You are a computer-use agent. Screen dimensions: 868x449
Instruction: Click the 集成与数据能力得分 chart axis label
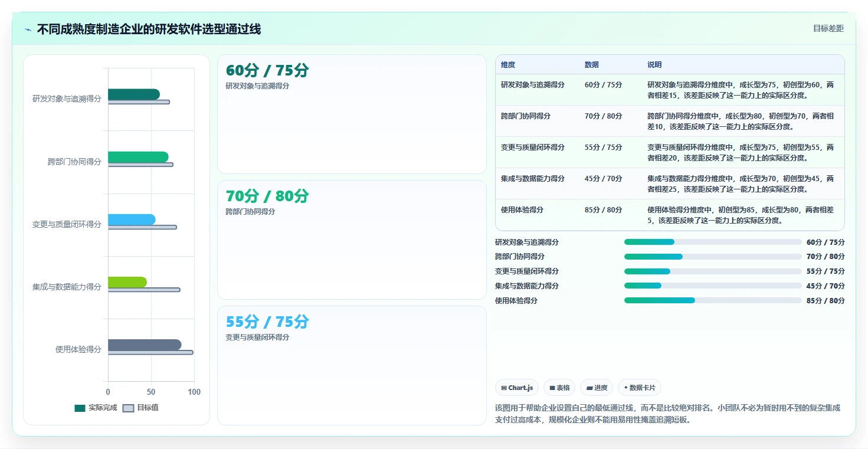[67, 287]
